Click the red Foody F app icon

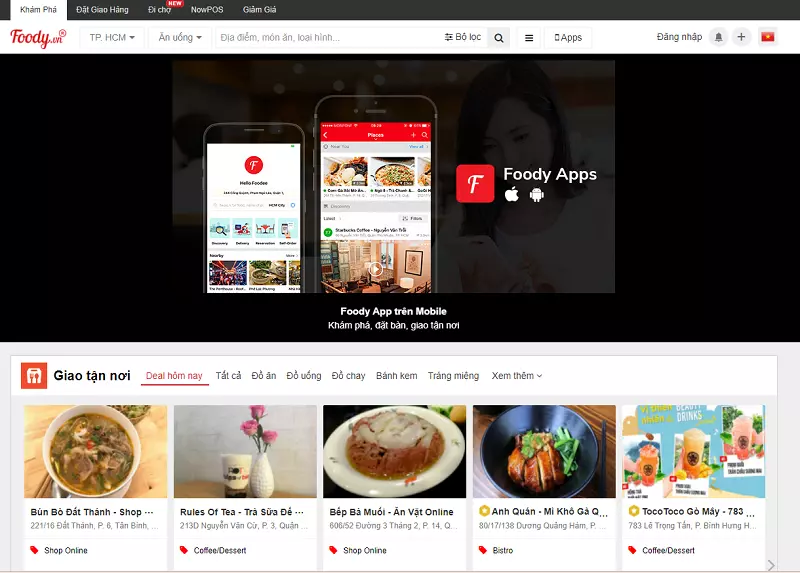pos(475,184)
